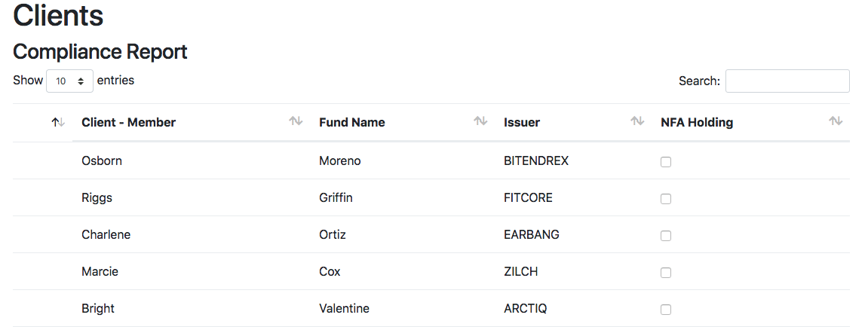
Task: Click the BITENDREX issuer cell
Action: (x=536, y=161)
